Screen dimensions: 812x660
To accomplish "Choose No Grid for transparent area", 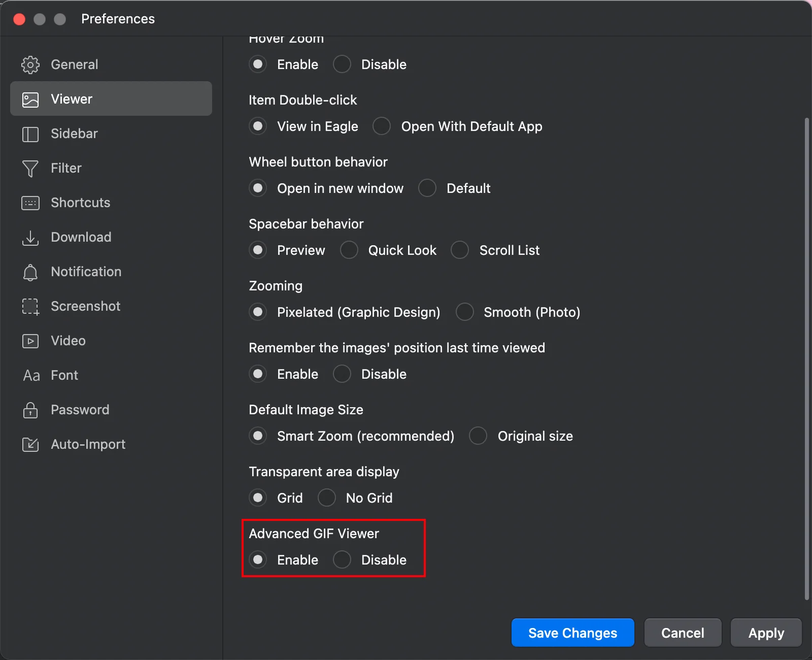I will pos(327,498).
